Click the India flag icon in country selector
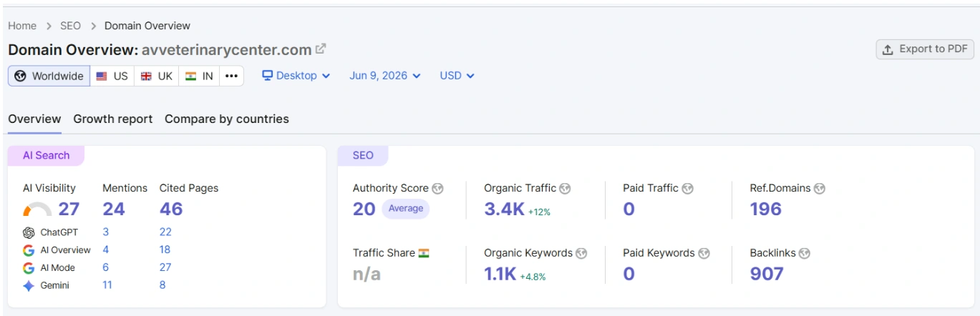The width and height of the screenshot is (980, 316). tap(190, 76)
